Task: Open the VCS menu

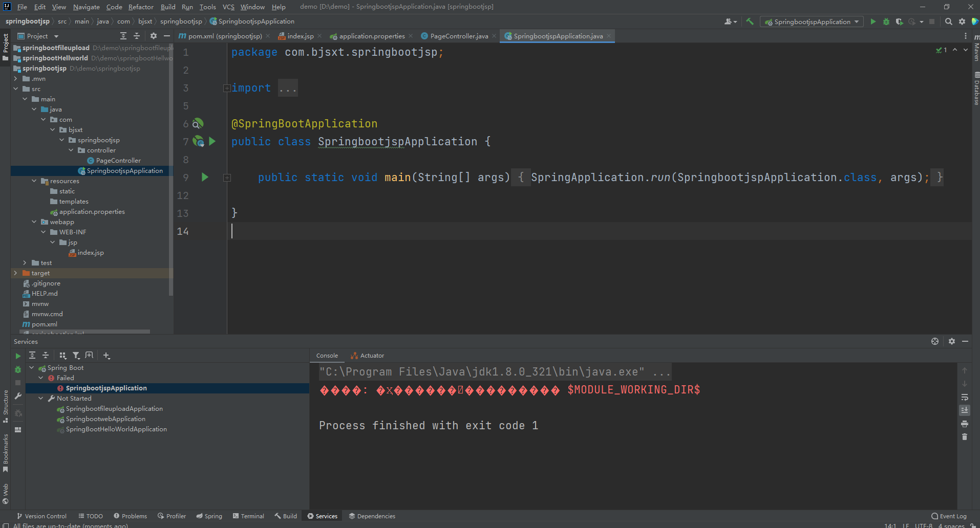Action: point(228,7)
